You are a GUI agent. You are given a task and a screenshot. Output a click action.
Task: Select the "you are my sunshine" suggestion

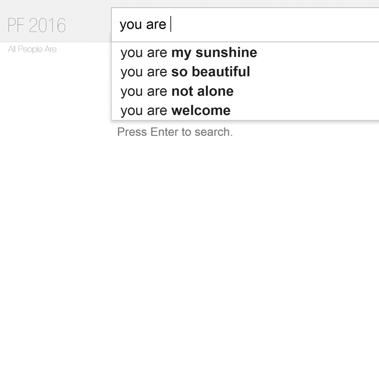[245, 53]
